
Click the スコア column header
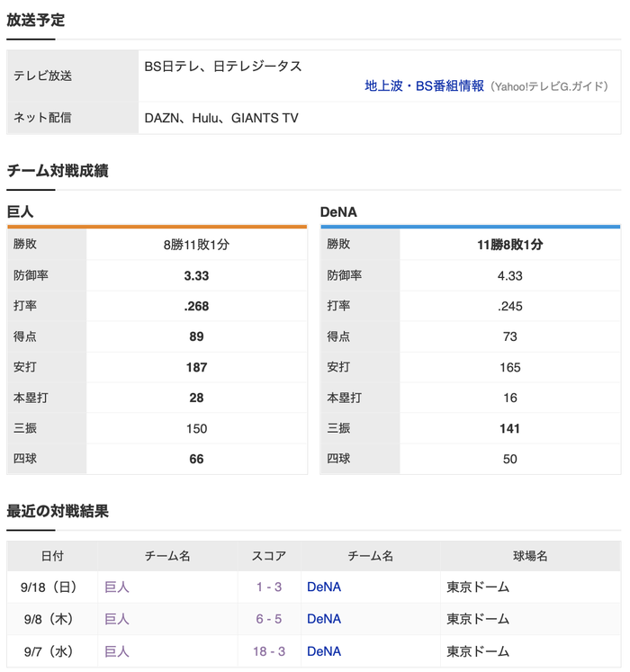[x=269, y=556]
